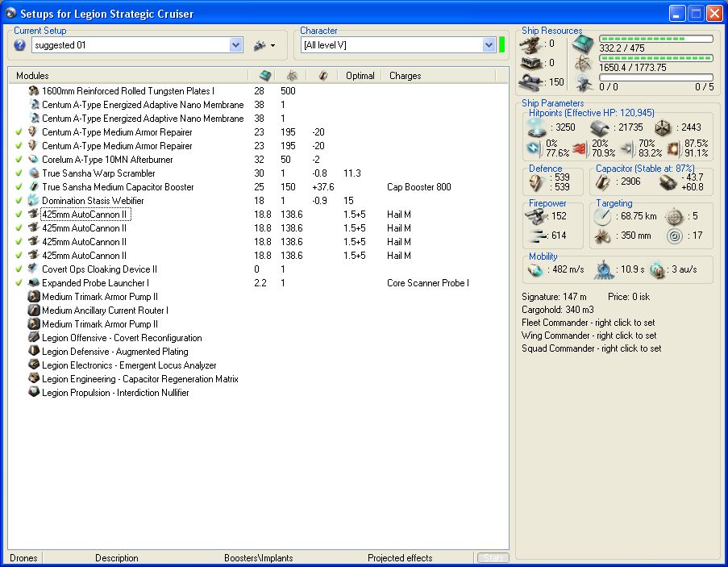The height and width of the screenshot is (567, 728).
Task: Toggle the True Sansha Warp Scrambler checkmark
Action: (x=19, y=173)
